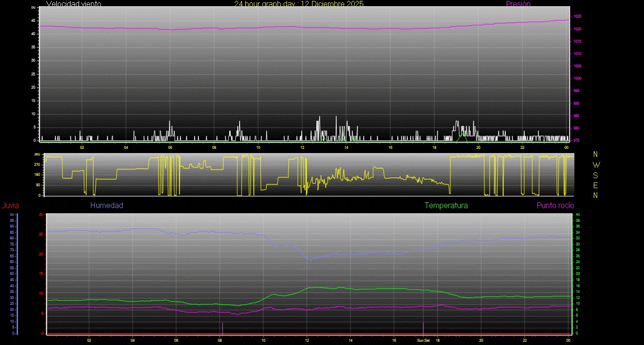The width and height of the screenshot is (644, 345).
Task: Click the compass letter S
Action: (596, 175)
